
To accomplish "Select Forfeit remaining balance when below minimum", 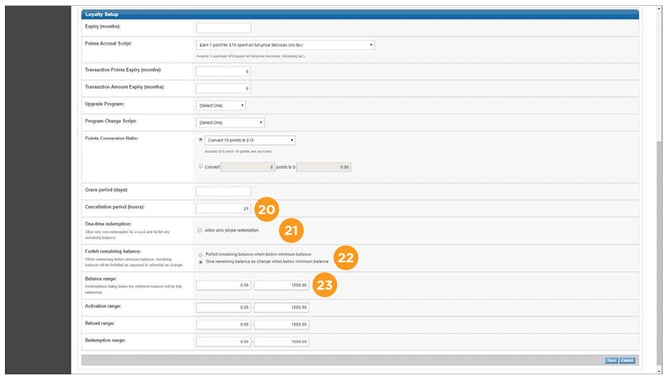I will point(200,255).
